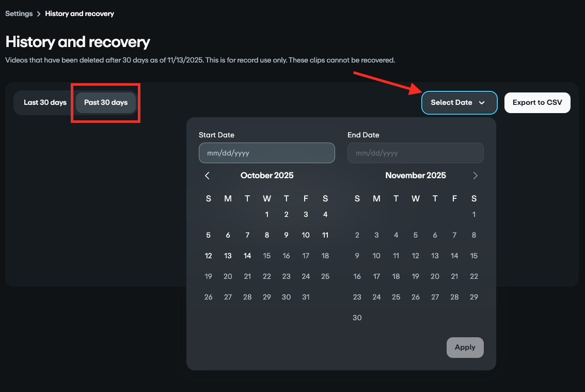Screen dimensions: 585x392
Task: Select the Past 30 days view
Action: [105, 102]
